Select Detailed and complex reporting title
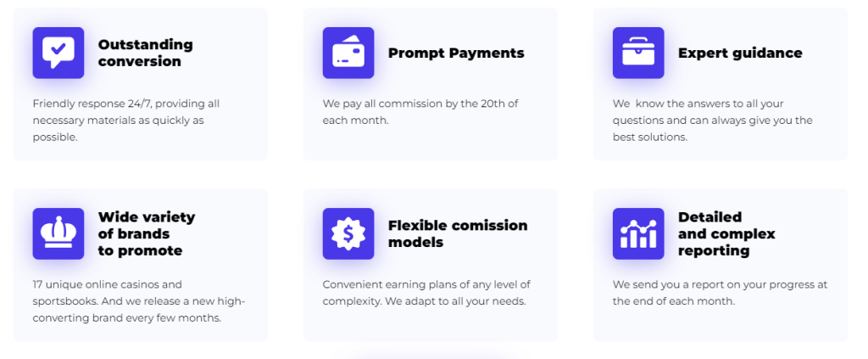This screenshot has height=359, width=868. tap(726, 233)
